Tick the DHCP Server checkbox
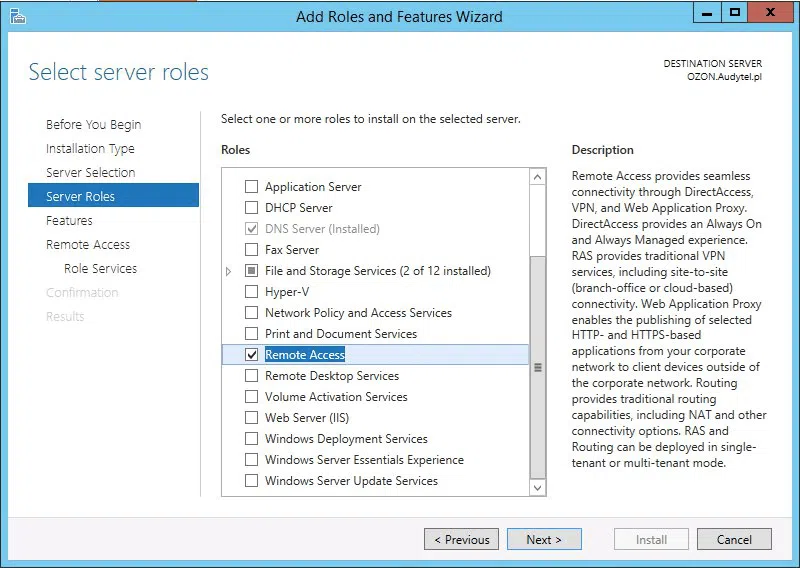This screenshot has width=800, height=568. coord(252,208)
